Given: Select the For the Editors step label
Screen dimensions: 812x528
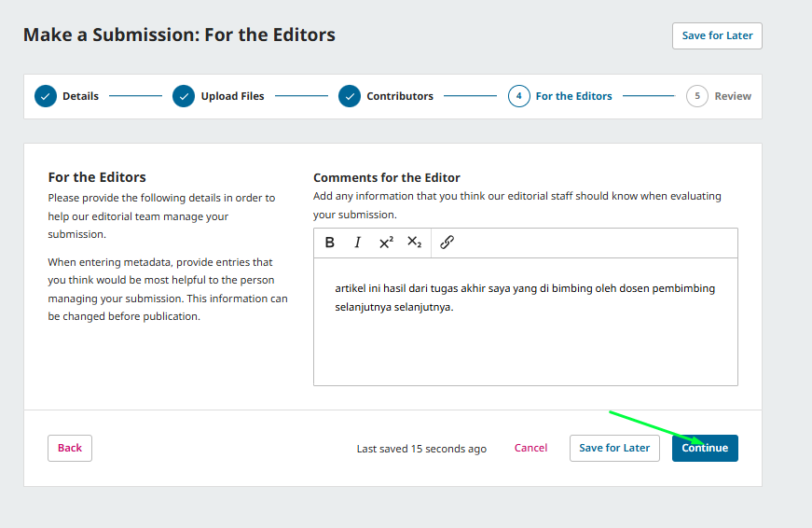Looking at the screenshot, I should tap(573, 96).
